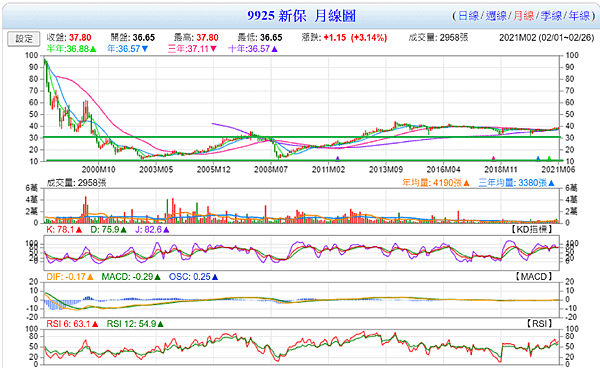Click the 2003M05 date axis label
Screen dimensions: 600x368
156,169
